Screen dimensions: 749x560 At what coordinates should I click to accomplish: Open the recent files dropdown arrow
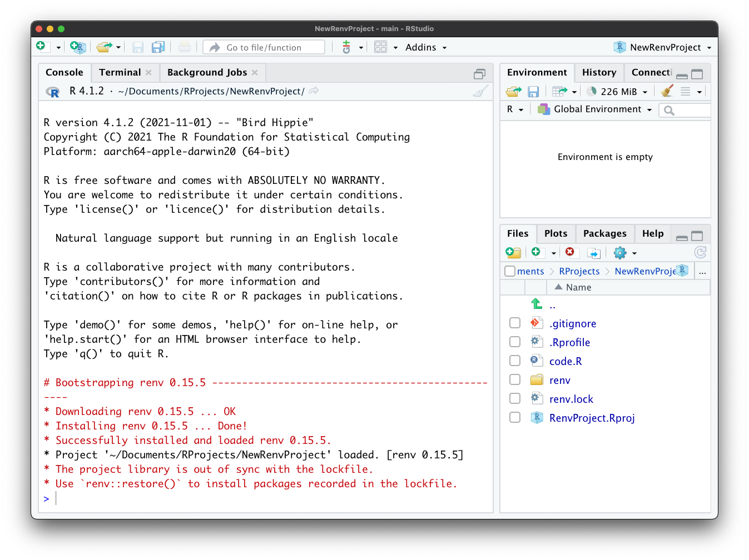coord(118,48)
